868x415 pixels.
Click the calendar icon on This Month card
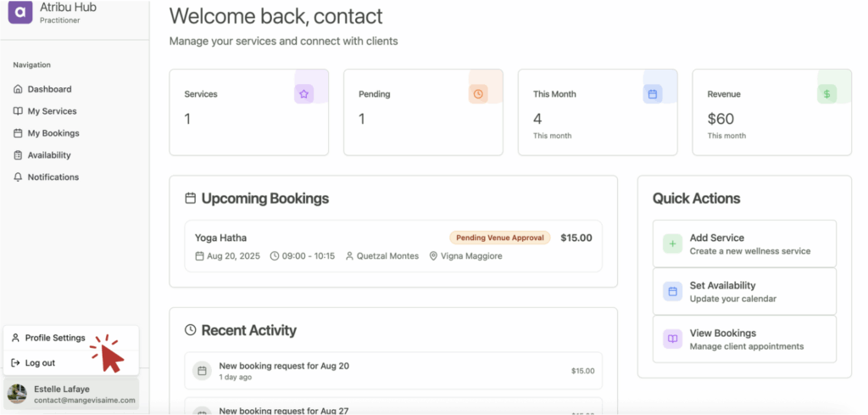click(x=653, y=94)
